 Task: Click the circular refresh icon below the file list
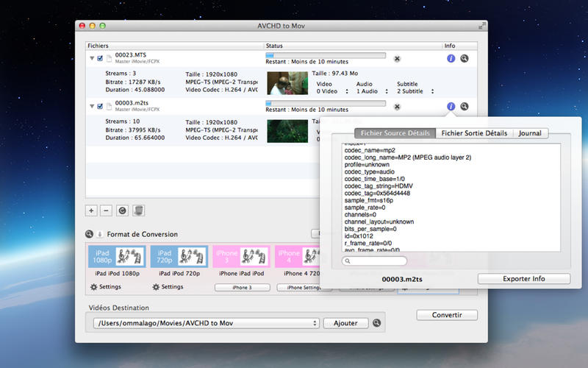[x=121, y=210]
